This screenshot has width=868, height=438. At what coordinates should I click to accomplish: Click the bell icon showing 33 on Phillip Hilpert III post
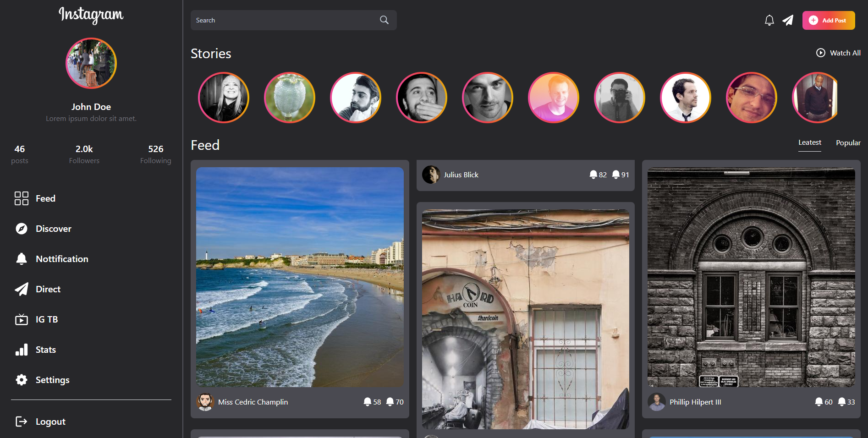[x=842, y=402]
